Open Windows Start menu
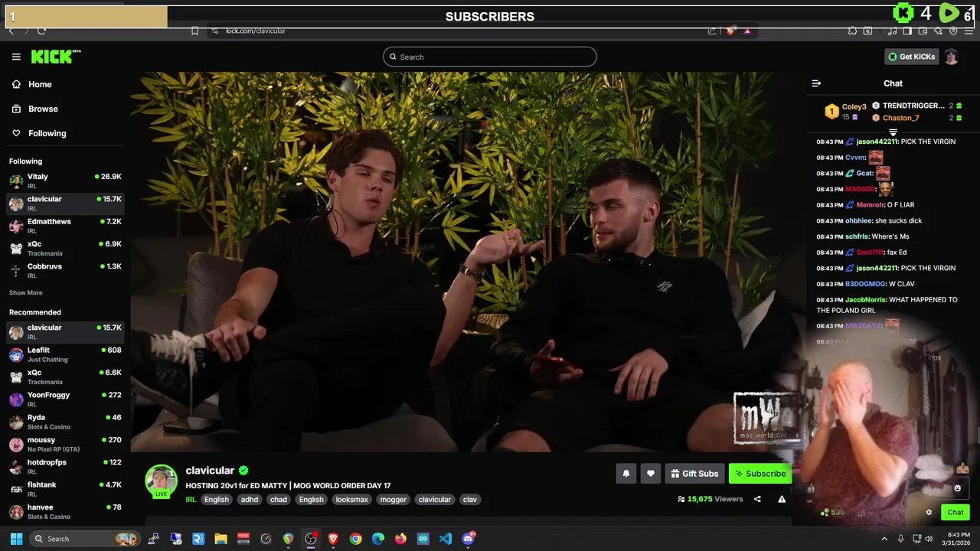 tap(16, 539)
